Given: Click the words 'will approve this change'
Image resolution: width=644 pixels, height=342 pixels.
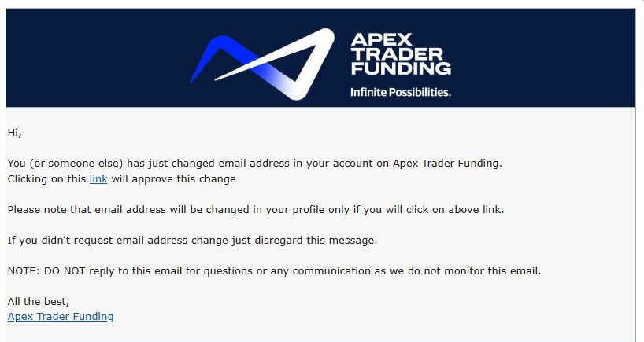Looking at the screenshot, I should coord(174,179).
